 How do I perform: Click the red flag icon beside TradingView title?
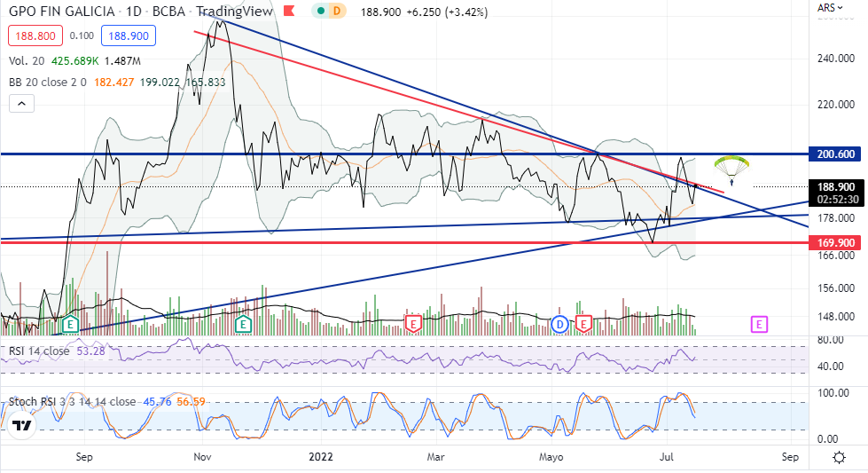289,11
